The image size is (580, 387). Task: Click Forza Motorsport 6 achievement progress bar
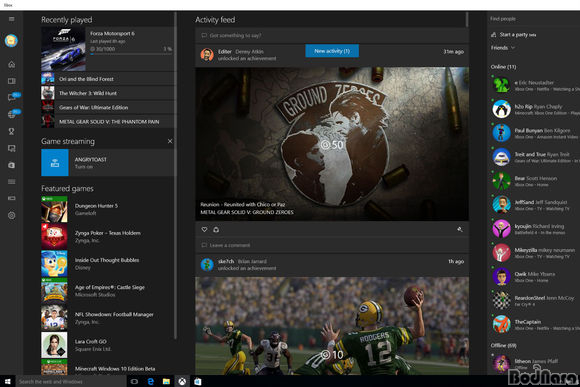(x=131, y=54)
